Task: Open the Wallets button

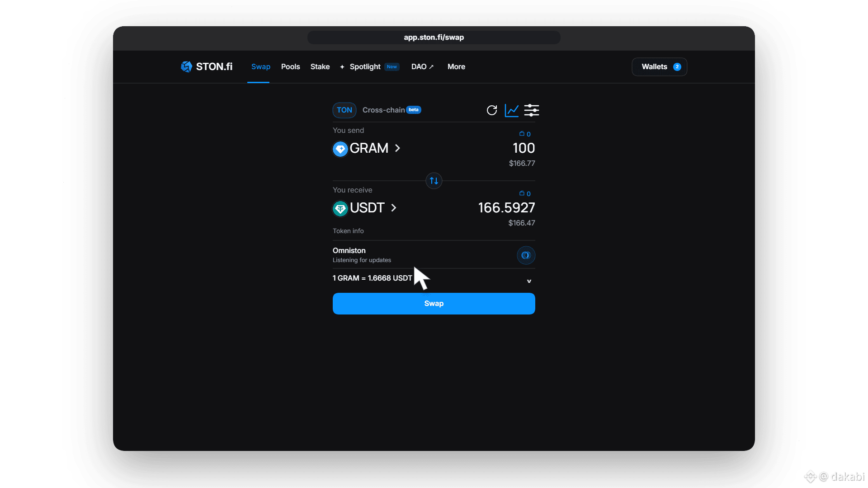Action: 660,67
